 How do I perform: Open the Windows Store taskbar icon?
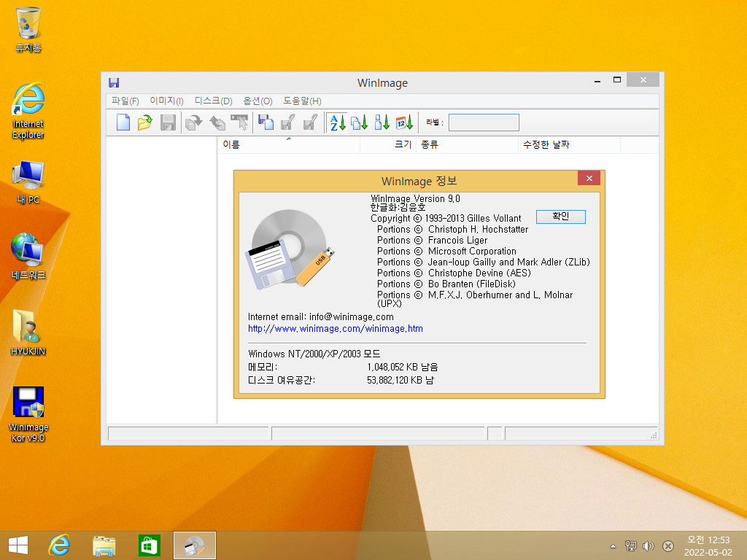tap(149, 545)
